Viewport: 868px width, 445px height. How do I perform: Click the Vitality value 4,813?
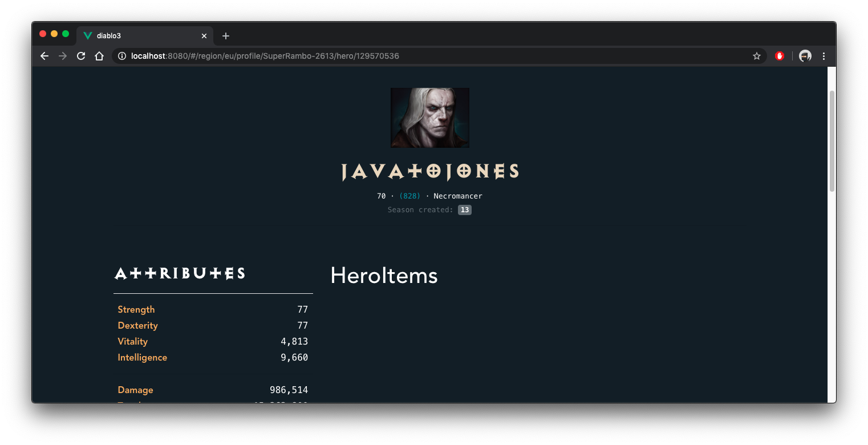pyautogui.click(x=294, y=341)
